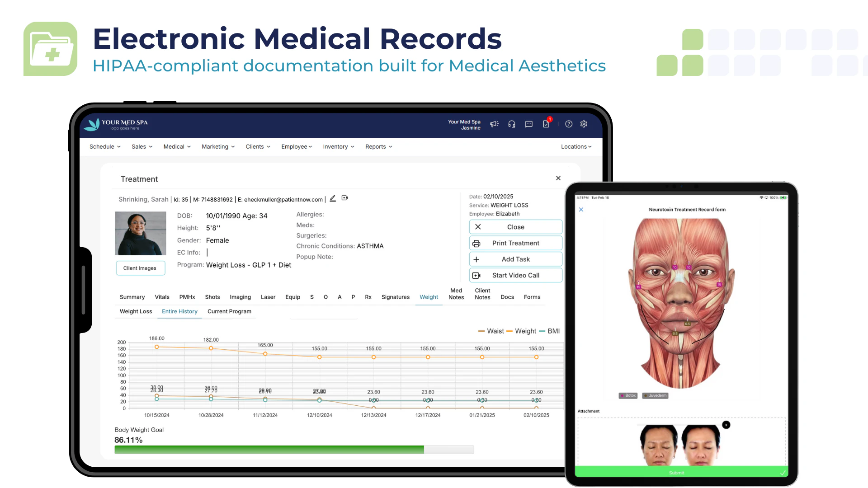Image resolution: width=868 pixels, height=488 pixels.
Task: Expand the Inventory menu
Action: 338,146
